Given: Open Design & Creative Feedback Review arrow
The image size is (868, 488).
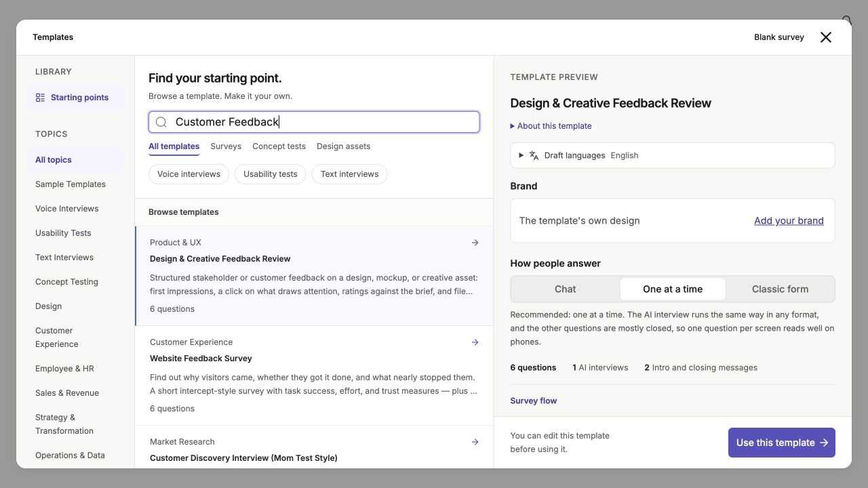Looking at the screenshot, I should 475,243.
